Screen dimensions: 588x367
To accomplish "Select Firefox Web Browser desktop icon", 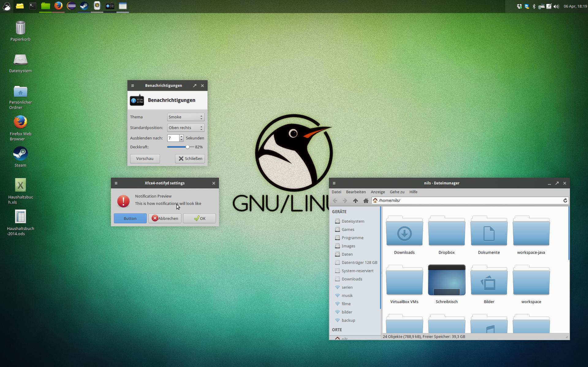I will pos(20,128).
